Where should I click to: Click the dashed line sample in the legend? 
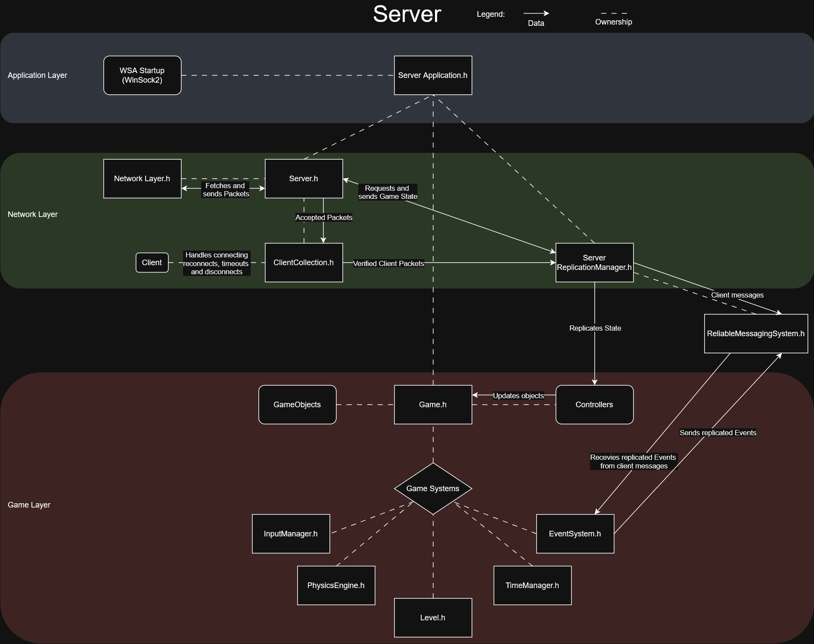pyautogui.click(x=614, y=13)
